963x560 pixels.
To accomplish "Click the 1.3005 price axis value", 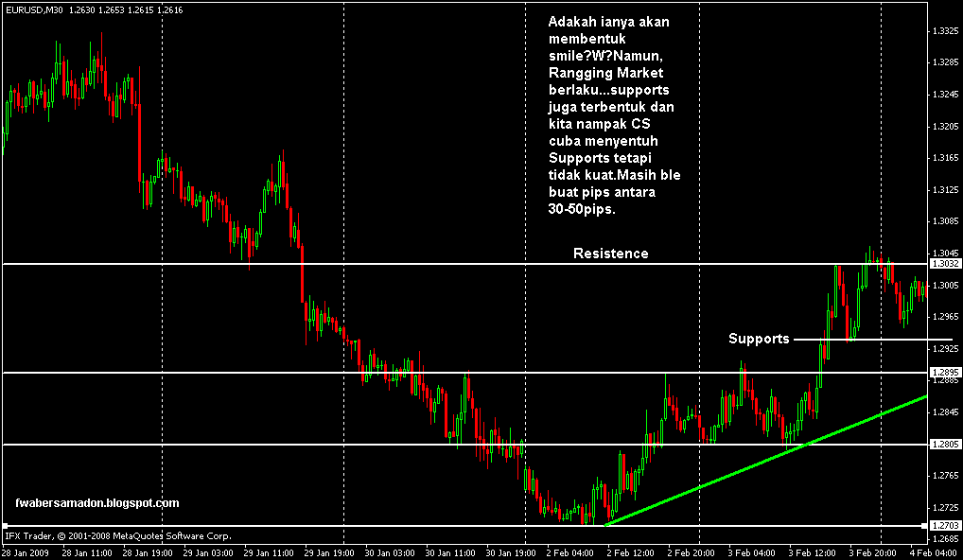I will 945,285.
